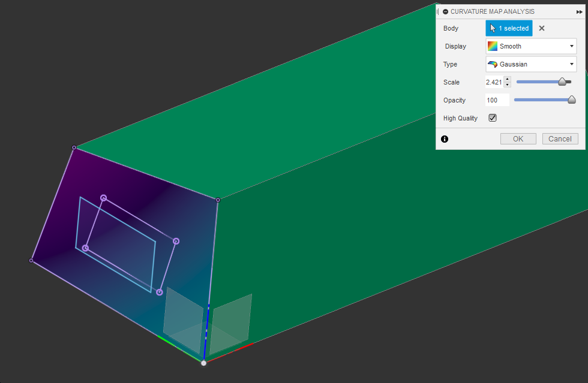Toggle the High Quality checkbox
The image size is (588, 383).
(x=493, y=118)
